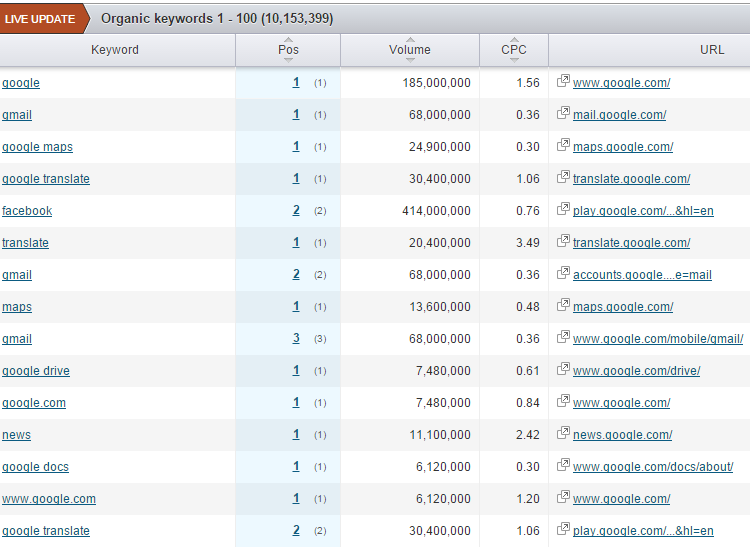Open the news keyword link
This screenshot has height=547, width=750.
point(16,435)
